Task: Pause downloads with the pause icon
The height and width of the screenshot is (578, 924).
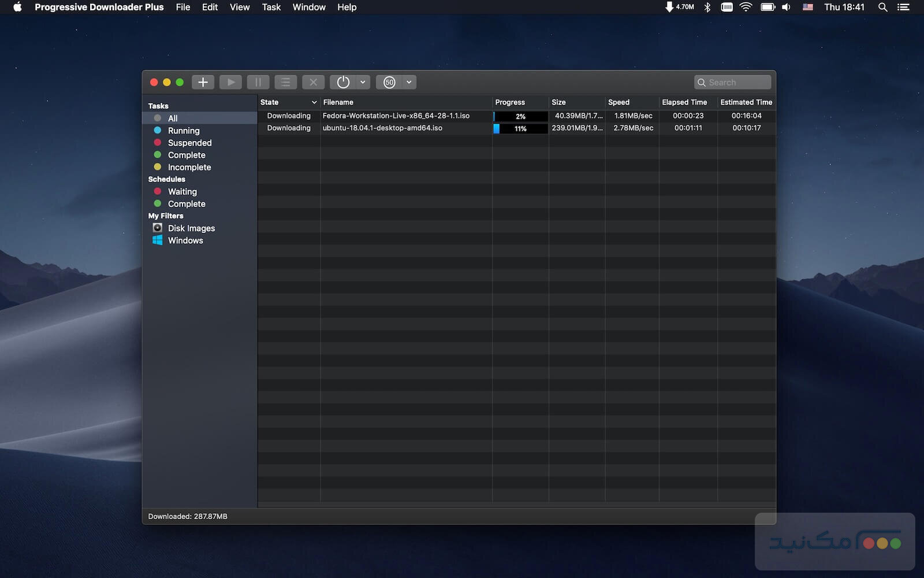Action: point(258,81)
